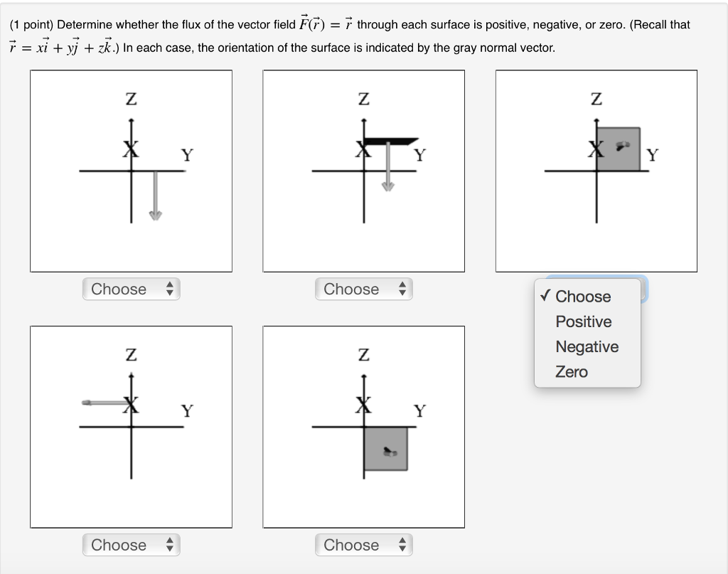Click the Z axis label in the third diagram
This screenshot has height=574, width=728.
tap(596, 99)
